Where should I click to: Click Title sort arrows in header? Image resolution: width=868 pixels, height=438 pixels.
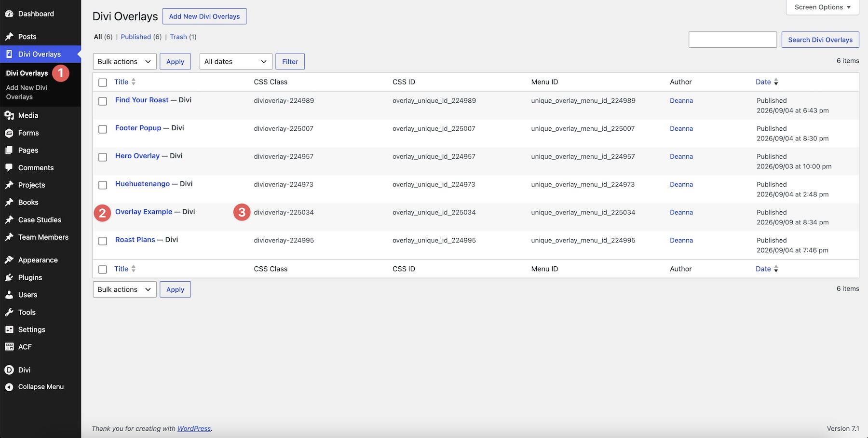(x=134, y=82)
